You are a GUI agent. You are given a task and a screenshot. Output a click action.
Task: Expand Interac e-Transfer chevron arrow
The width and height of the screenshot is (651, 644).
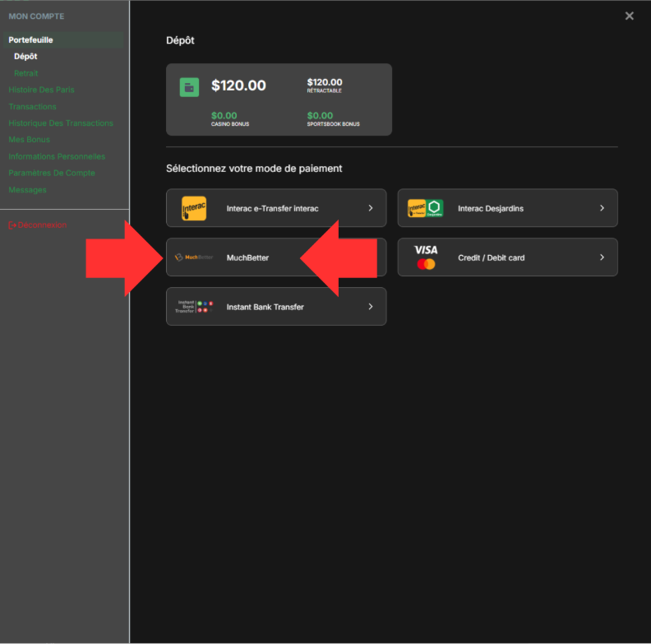coord(371,209)
